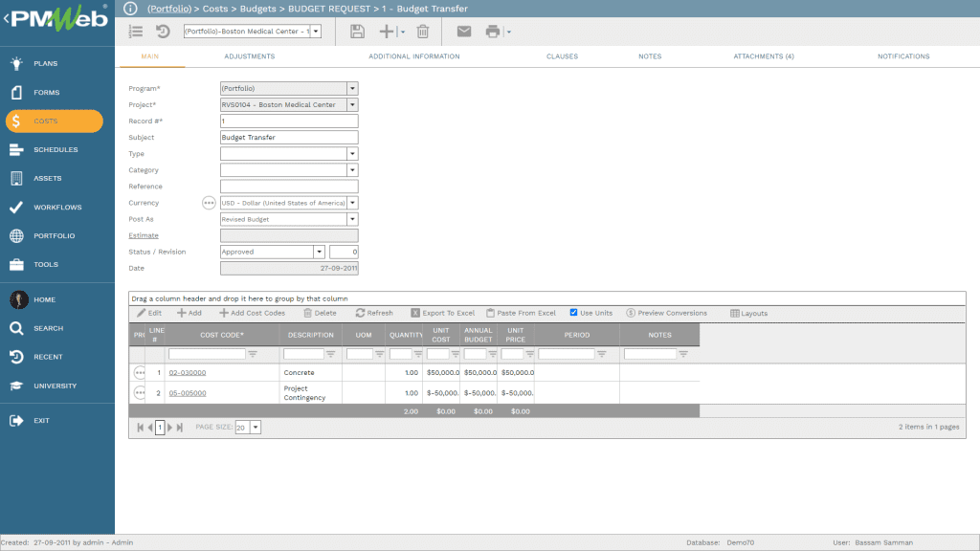Open the Currency dropdown arrow
Viewport: 980px width, 551px height.
pyautogui.click(x=352, y=203)
